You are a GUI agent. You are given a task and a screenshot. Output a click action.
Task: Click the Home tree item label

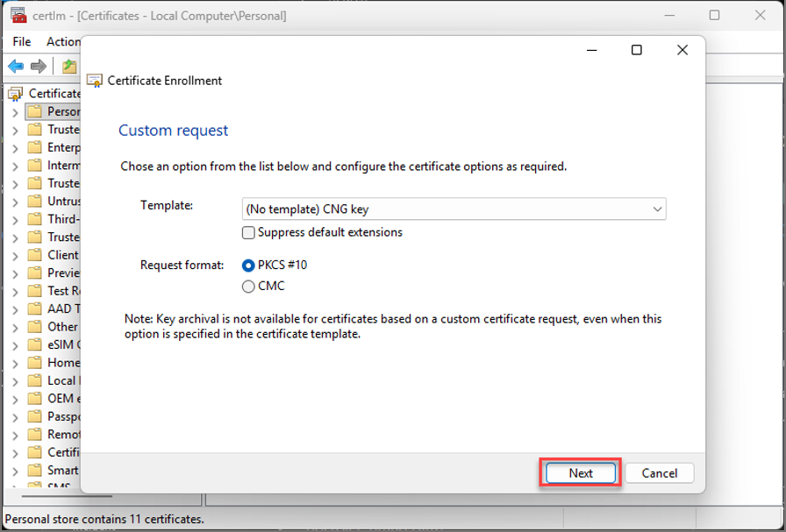coord(64,363)
